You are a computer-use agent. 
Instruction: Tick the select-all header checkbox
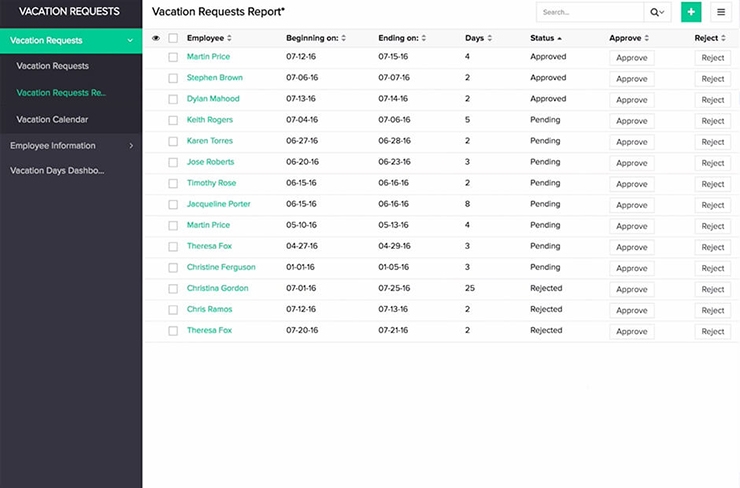click(173, 38)
